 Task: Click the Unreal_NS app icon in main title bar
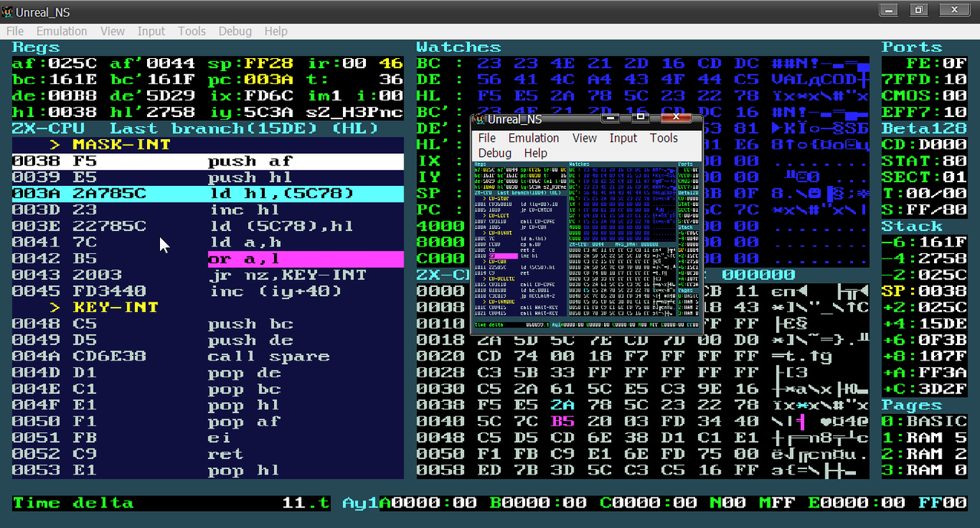tap(8, 12)
